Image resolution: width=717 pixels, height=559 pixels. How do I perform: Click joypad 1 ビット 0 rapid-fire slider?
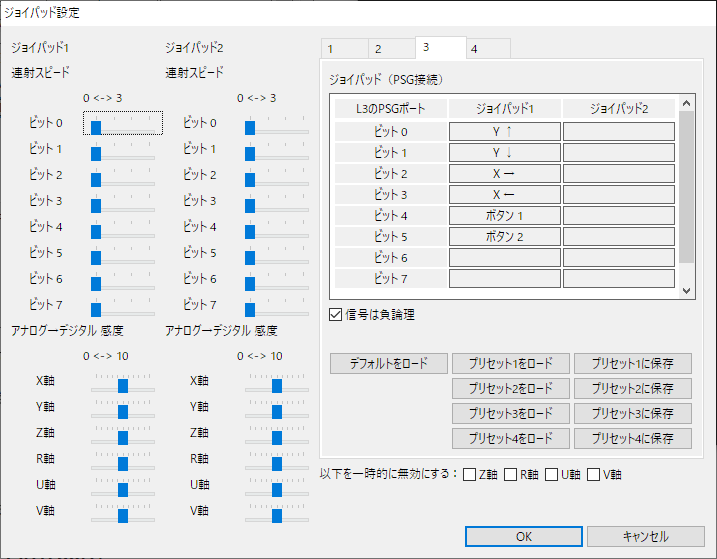pos(124,125)
